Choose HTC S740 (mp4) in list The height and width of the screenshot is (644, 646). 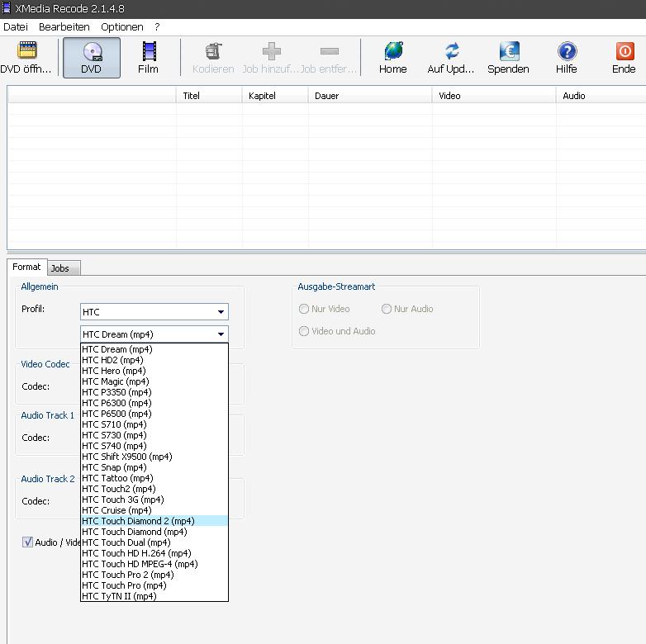154,446
